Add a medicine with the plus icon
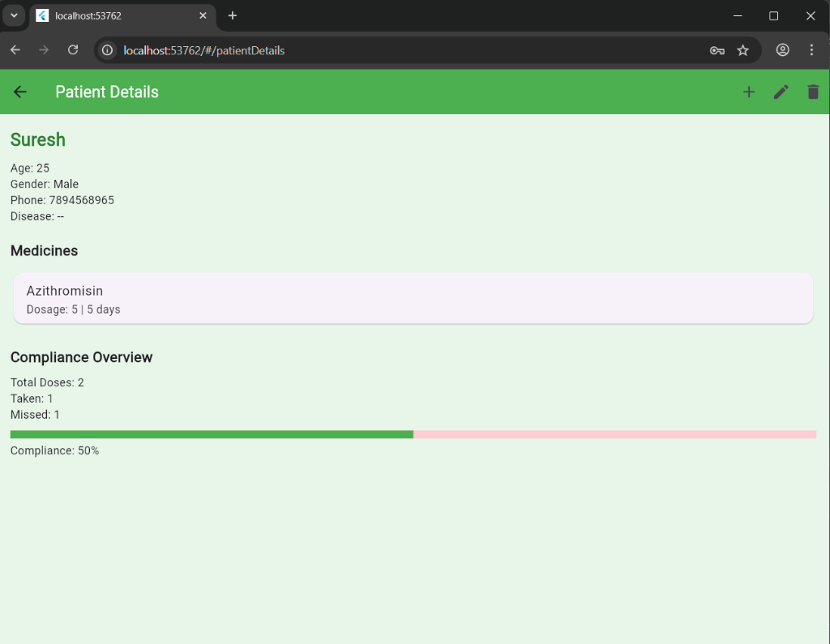 [x=748, y=92]
